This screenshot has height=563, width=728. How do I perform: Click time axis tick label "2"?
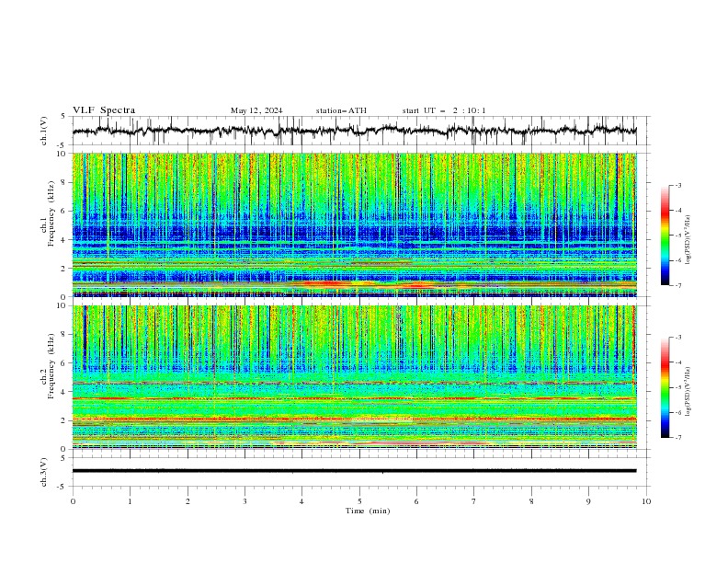point(188,501)
